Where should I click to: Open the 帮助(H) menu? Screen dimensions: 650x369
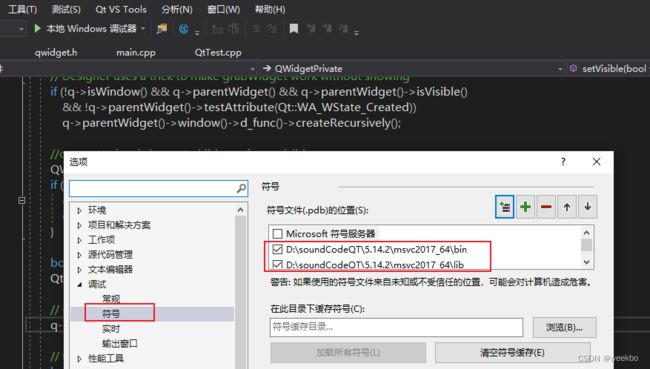pyautogui.click(x=270, y=9)
